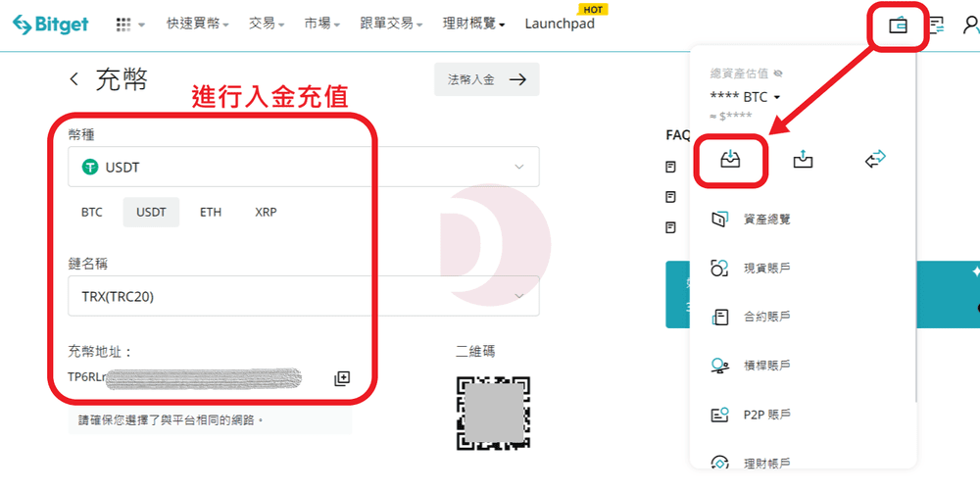The height and width of the screenshot is (490, 980).
Task: Click the withdraw icon in assets panel
Action: point(804,160)
